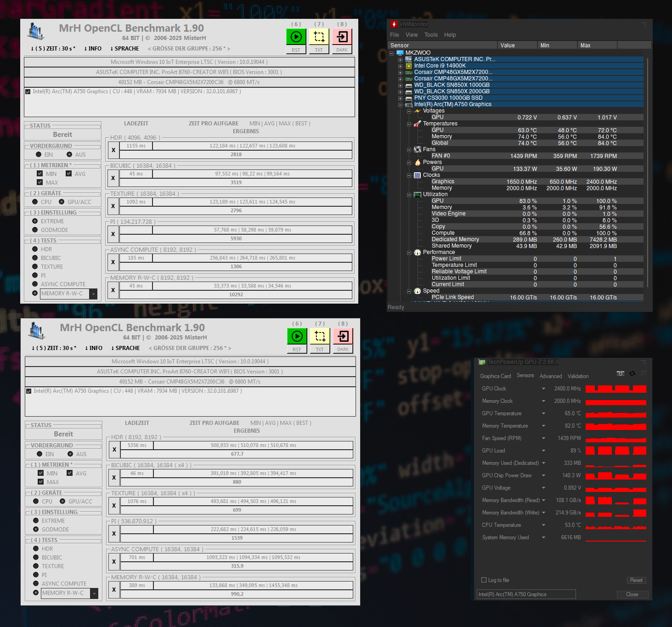Image resolution: width=672 pixels, height=627 pixels.
Task: Collapse the Intel Arc A750 Graphics node in HWMonitor
Action: 400,104
